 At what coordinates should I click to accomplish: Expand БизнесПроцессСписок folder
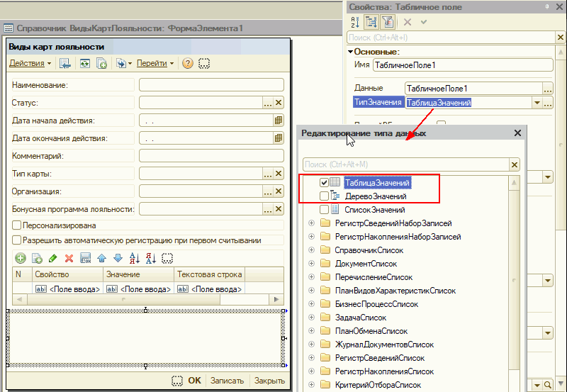(311, 304)
